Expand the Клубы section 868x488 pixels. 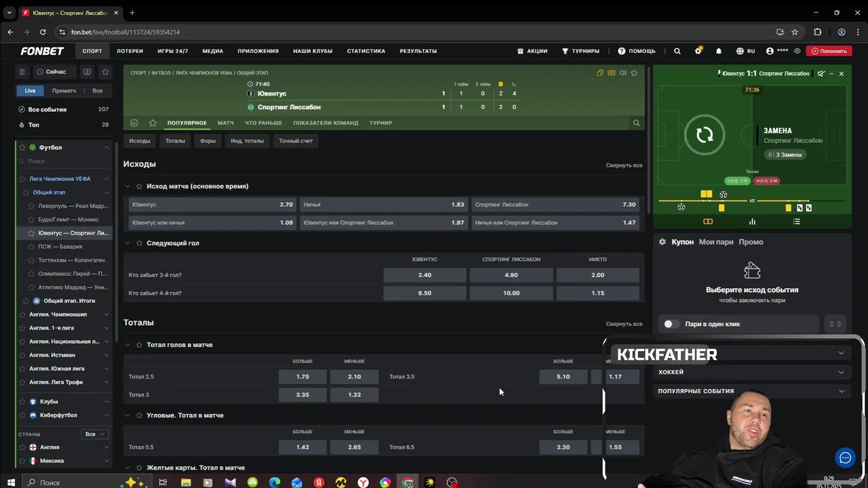click(x=106, y=402)
